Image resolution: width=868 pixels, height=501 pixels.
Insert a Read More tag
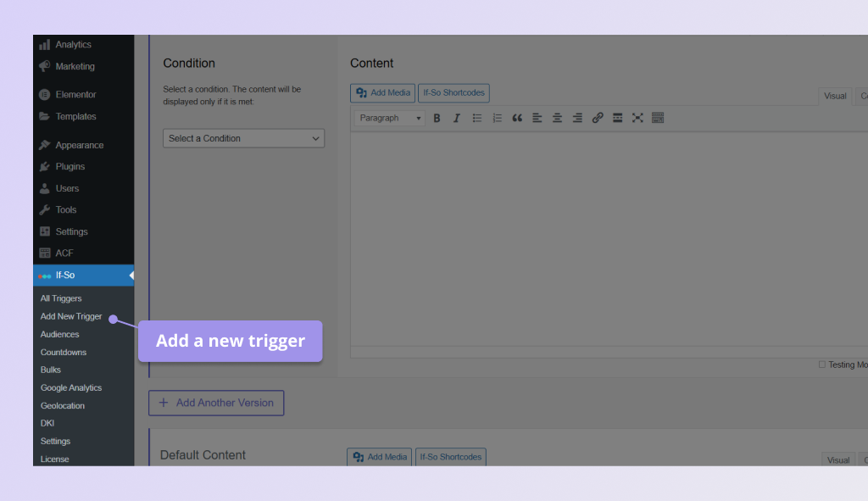point(618,118)
